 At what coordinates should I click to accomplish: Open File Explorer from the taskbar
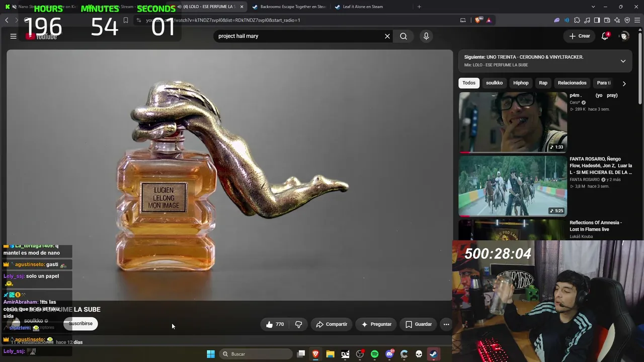pos(330,354)
